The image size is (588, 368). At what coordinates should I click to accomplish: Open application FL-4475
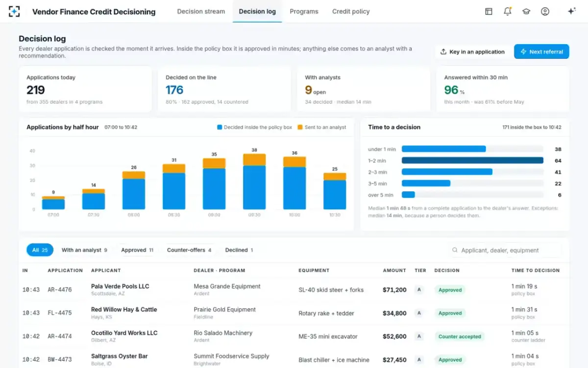(60, 313)
